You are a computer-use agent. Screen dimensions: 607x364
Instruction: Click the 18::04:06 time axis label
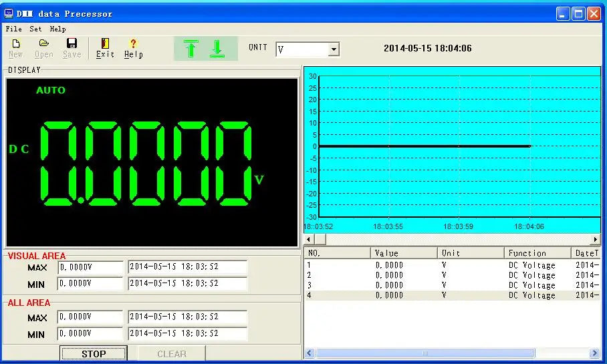[529, 226]
